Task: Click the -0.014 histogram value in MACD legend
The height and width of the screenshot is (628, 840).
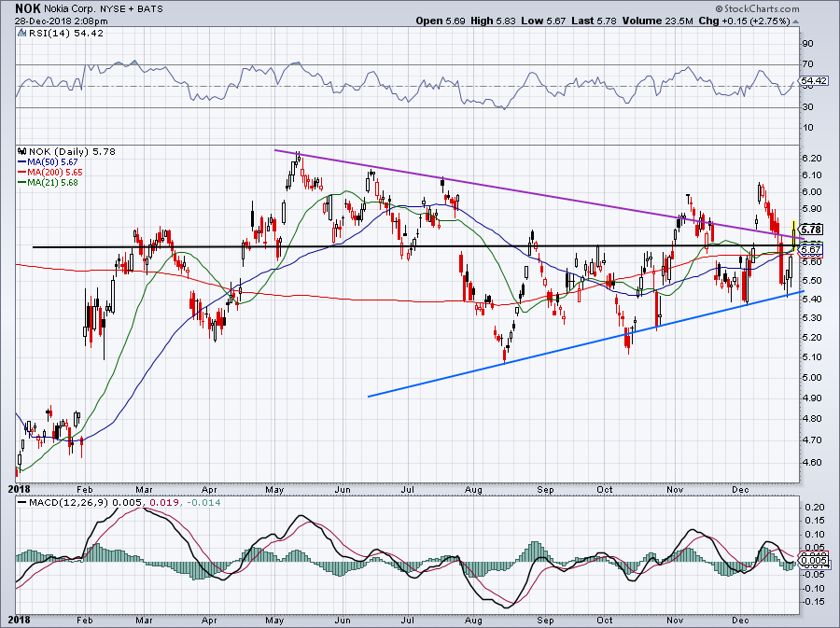Action: [x=203, y=503]
